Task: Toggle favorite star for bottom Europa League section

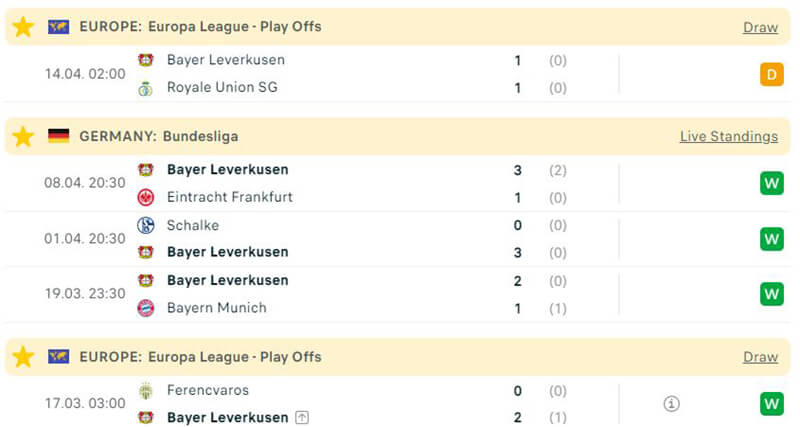Action: click(23, 357)
